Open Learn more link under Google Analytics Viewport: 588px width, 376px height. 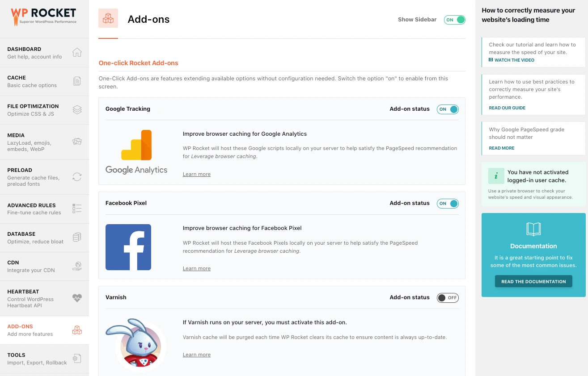tap(196, 174)
